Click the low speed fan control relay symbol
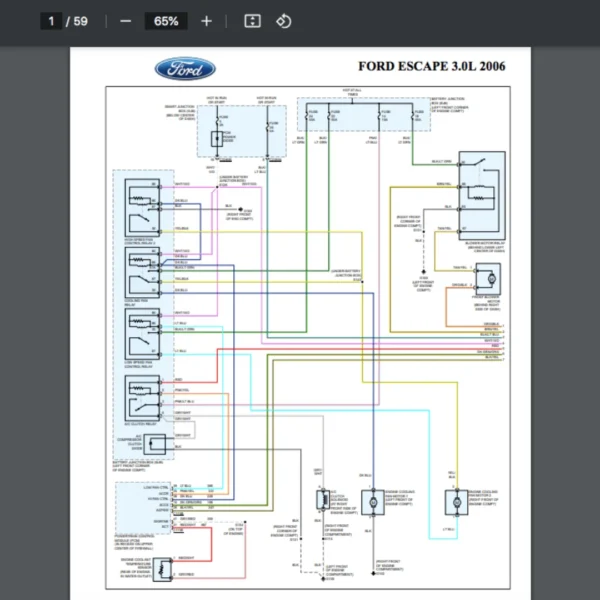The height and width of the screenshot is (600, 600). click(142, 334)
